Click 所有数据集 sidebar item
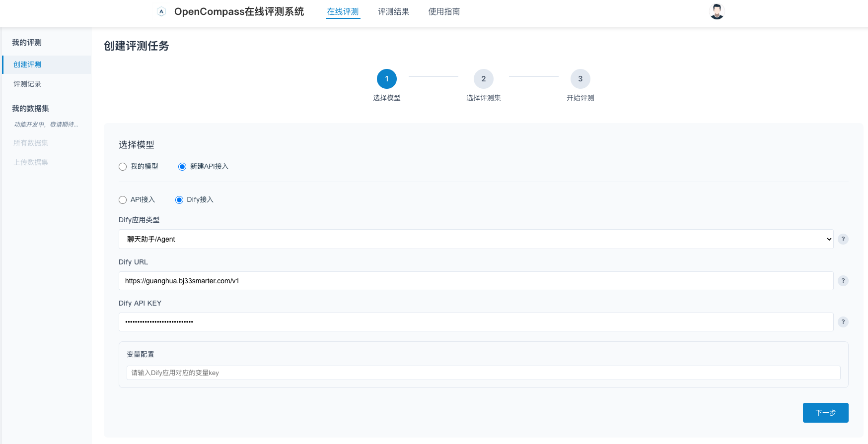The image size is (868, 444). pos(31,143)
